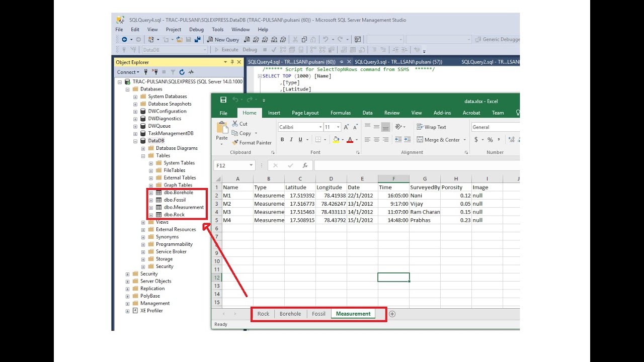
Task: Expand the dbo.Borehole table node
Action: coord(151,193)
